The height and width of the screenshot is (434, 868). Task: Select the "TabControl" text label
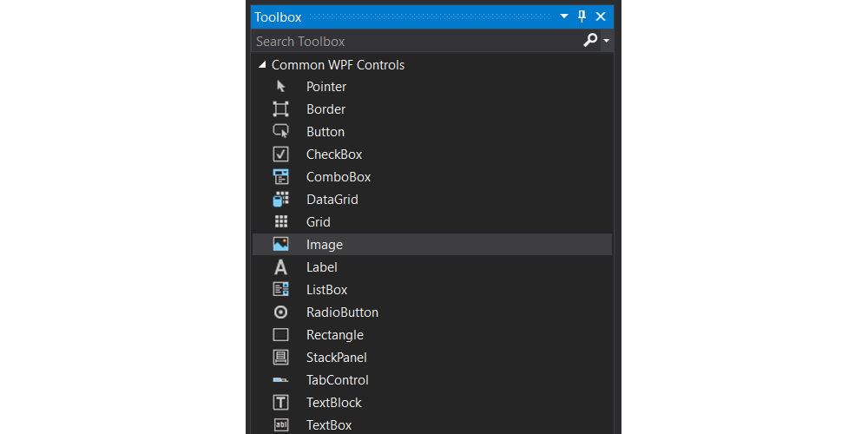tap(337, 380)
